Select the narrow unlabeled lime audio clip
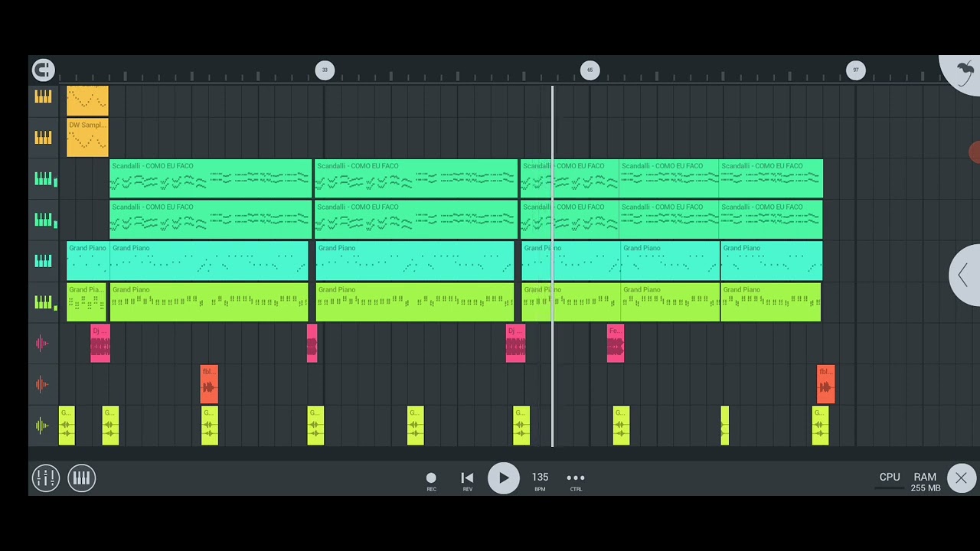 [x=724, y=426]
